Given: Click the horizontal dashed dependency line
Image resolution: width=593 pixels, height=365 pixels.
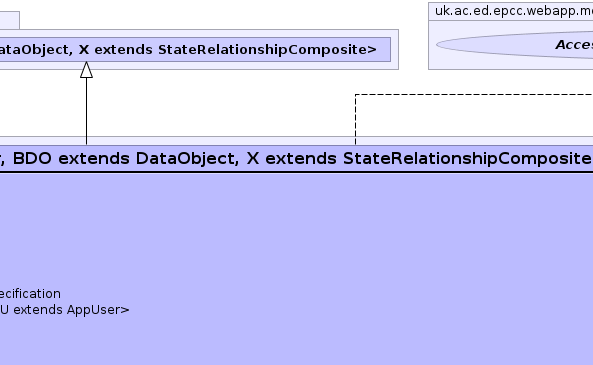Looking at the screenshot, I should 474,94.
